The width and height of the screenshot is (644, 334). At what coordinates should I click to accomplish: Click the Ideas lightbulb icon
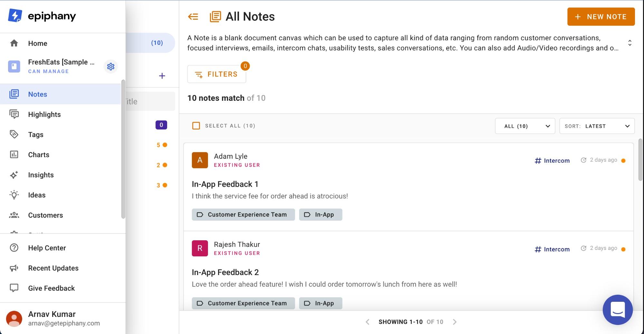14,195
